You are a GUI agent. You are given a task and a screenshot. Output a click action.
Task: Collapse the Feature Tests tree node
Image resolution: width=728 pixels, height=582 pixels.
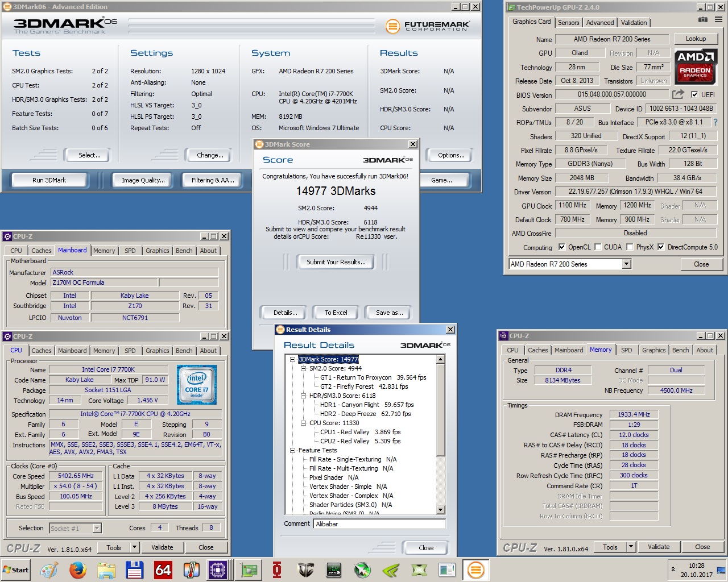[292, 450]
